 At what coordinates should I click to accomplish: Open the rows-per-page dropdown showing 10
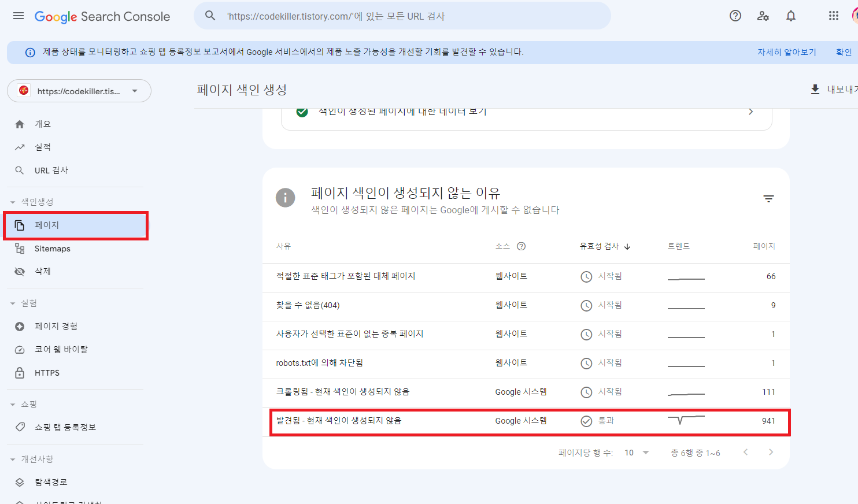click(636, 453)
